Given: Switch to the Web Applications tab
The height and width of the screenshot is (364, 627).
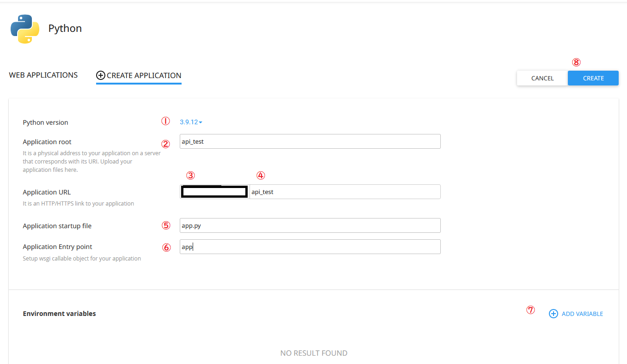Looking at the screenshot, I should click(x=43, y=75).
